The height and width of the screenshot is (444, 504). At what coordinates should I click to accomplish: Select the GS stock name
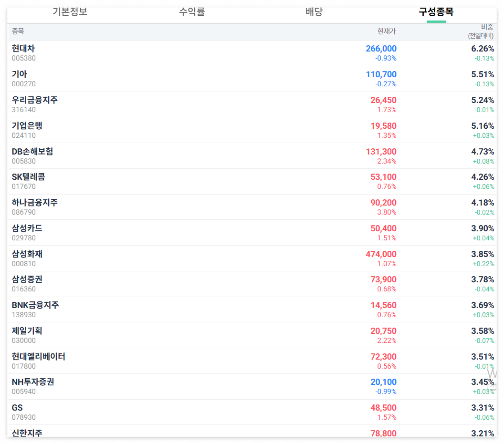click(17, 408)
